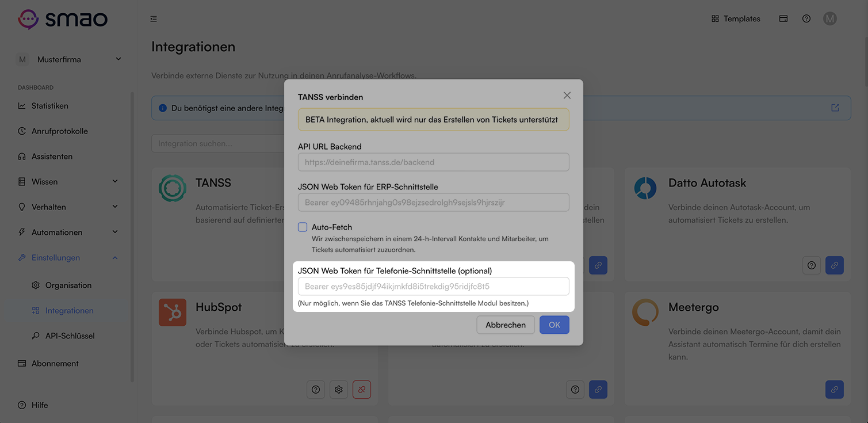This screenshot has width=868, height=423.
Task: Click the Einstellungen wrench icon
Action: (22, 258)
